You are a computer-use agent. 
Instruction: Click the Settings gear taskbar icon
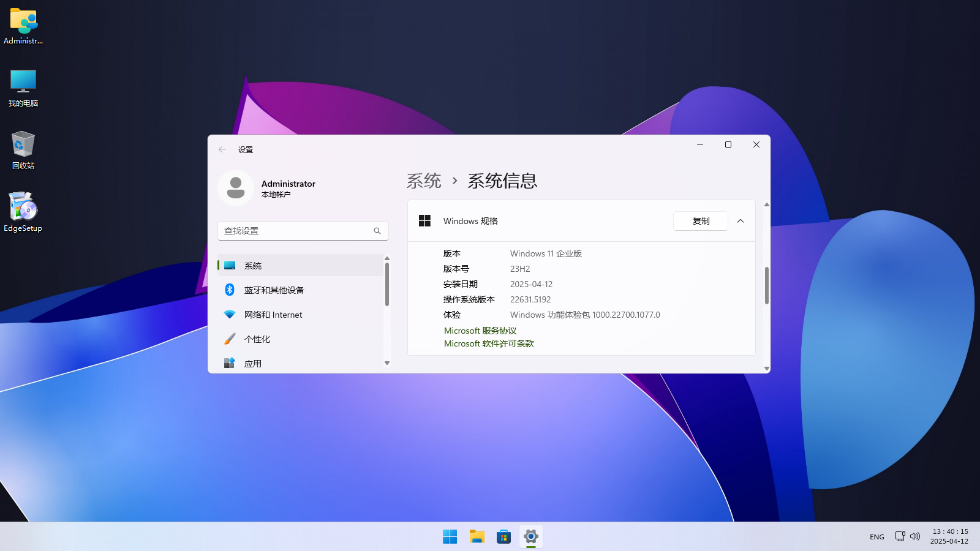click(530, 537)
